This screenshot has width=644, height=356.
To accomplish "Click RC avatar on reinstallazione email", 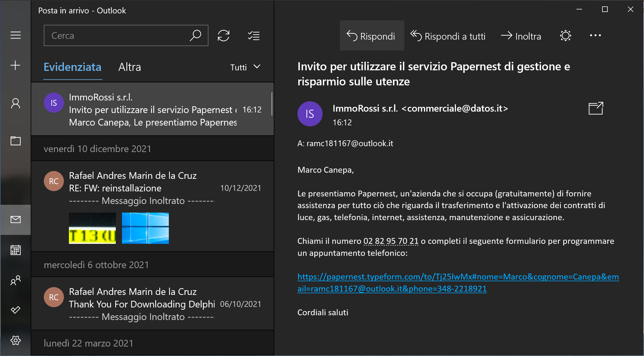I will (x=54, y=181).
